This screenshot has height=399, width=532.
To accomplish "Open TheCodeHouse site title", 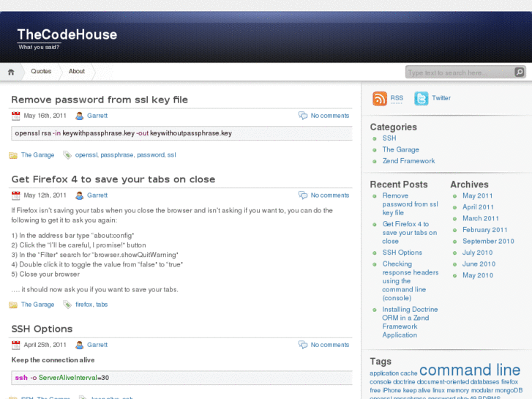I will (x=67, y=34).
